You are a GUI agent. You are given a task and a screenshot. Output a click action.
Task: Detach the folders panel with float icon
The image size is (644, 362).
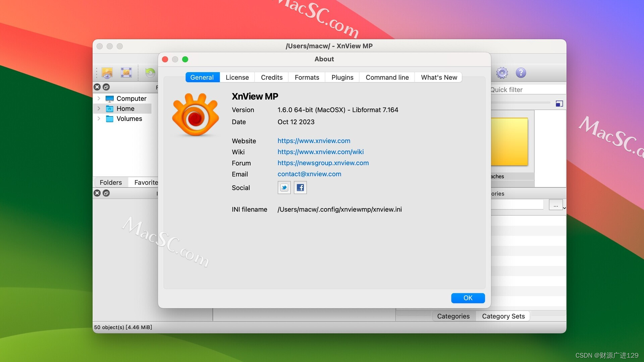tap(106, 87)
